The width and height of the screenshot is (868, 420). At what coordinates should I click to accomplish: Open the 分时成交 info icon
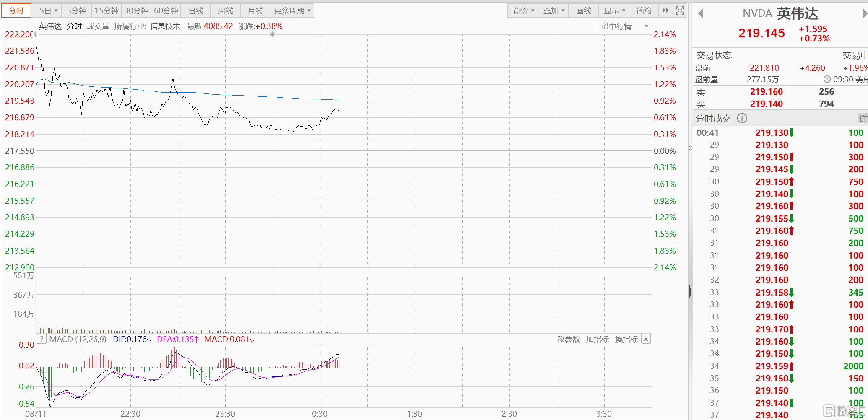pos(742,118)
